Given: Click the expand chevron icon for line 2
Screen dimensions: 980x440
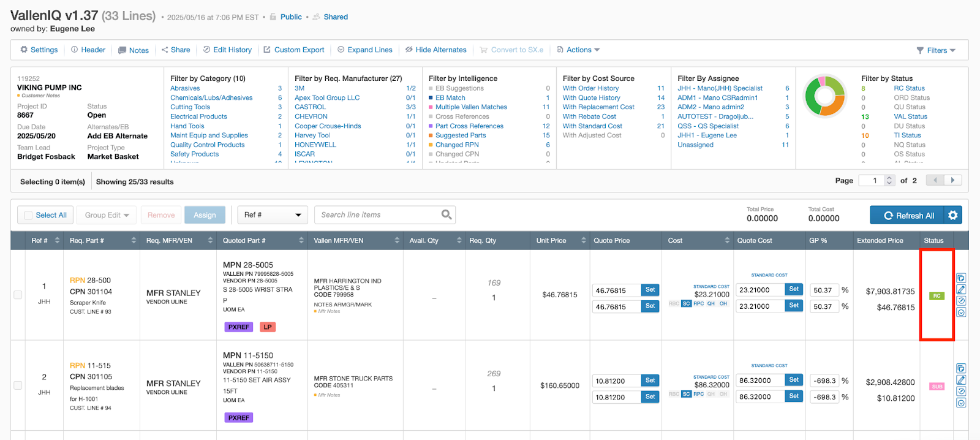Looking at the screenshot, I should coord(961,403).
